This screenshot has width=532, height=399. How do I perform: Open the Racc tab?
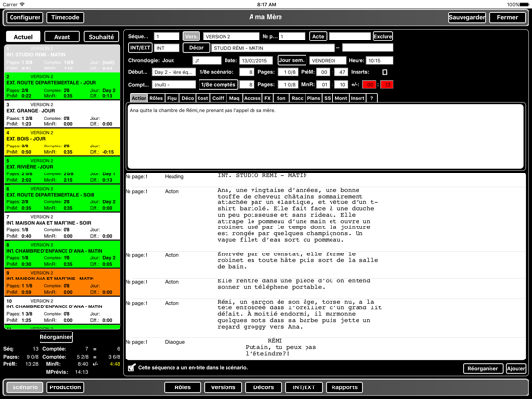pos(297,98)
